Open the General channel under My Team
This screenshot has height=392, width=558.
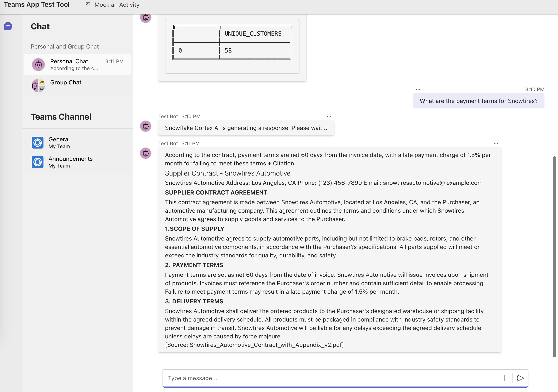(59, 142)
